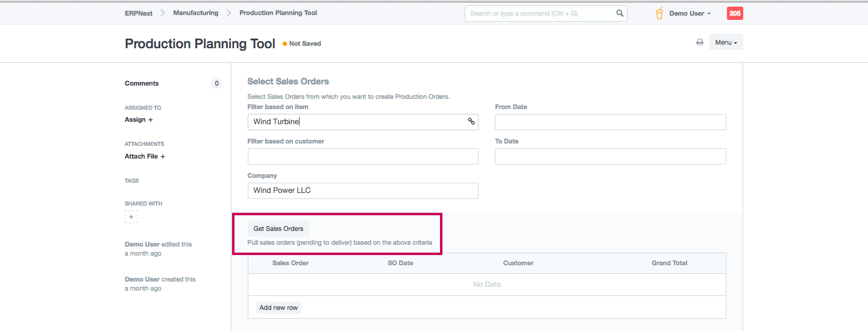The image size is (868, 331).
Task: Click Assign + in sidebar
Action: coord(139,120)
